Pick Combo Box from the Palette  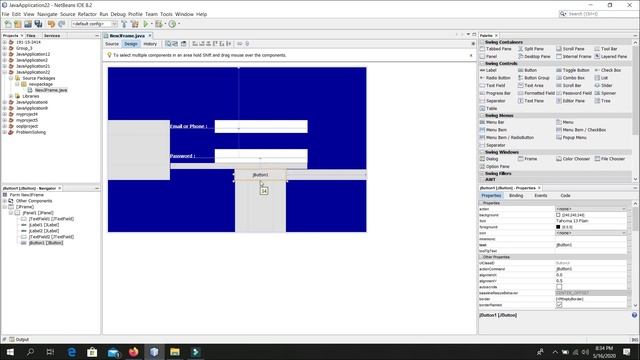pos(571,78)
